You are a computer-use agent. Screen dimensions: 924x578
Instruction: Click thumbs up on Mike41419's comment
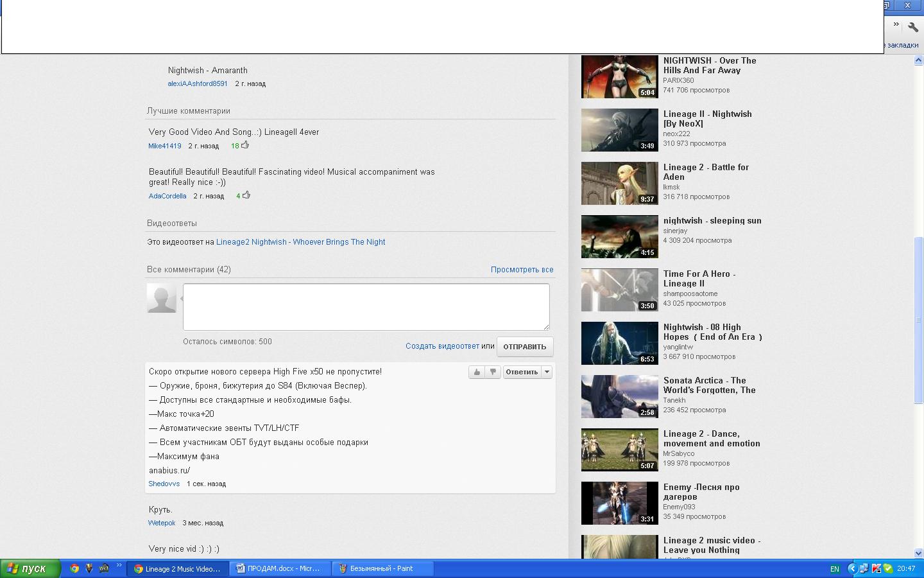click(245, 145)
